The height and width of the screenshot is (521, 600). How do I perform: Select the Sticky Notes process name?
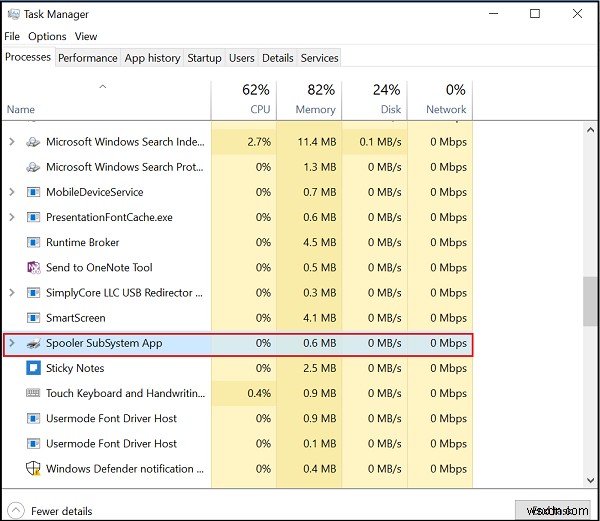click(75, 368)
